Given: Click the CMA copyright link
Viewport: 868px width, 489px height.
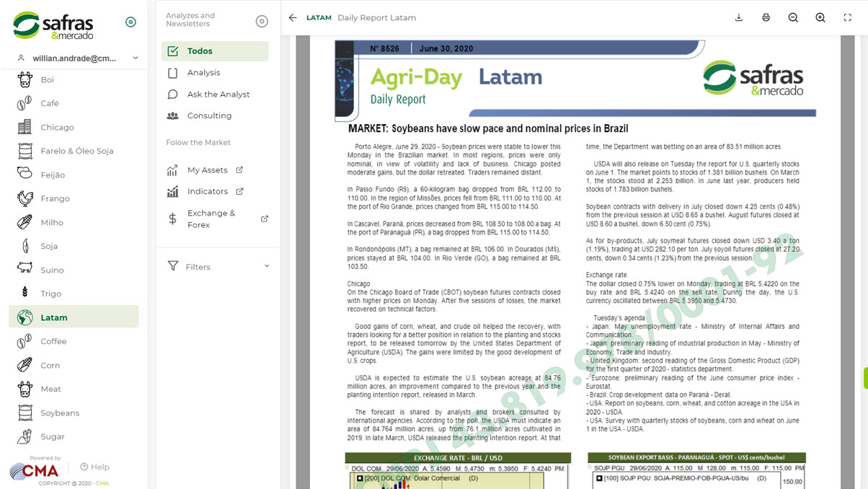Looking at the screenshot, I should click(x=102, y=483).
